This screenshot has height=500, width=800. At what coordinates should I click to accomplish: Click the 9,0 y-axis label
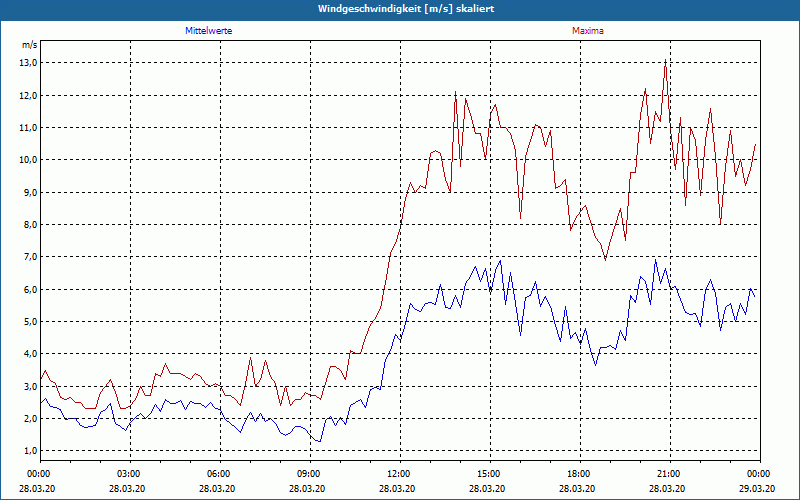[31, 192]
